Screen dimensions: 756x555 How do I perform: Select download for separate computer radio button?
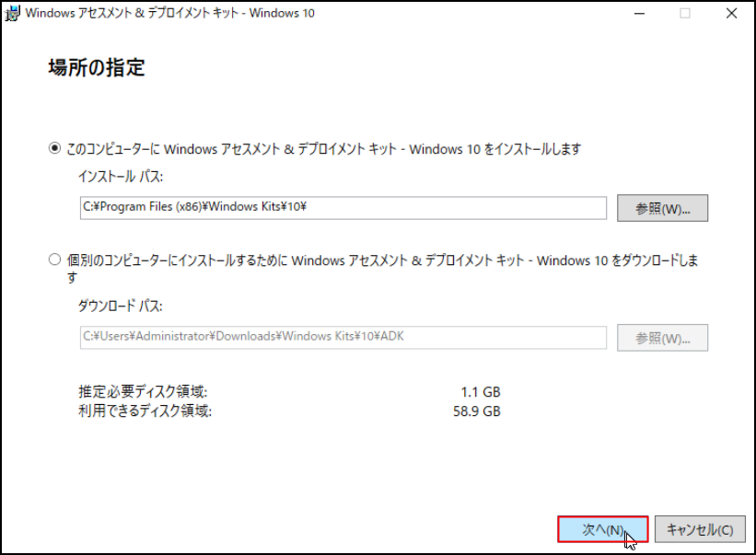coord(54,260)
